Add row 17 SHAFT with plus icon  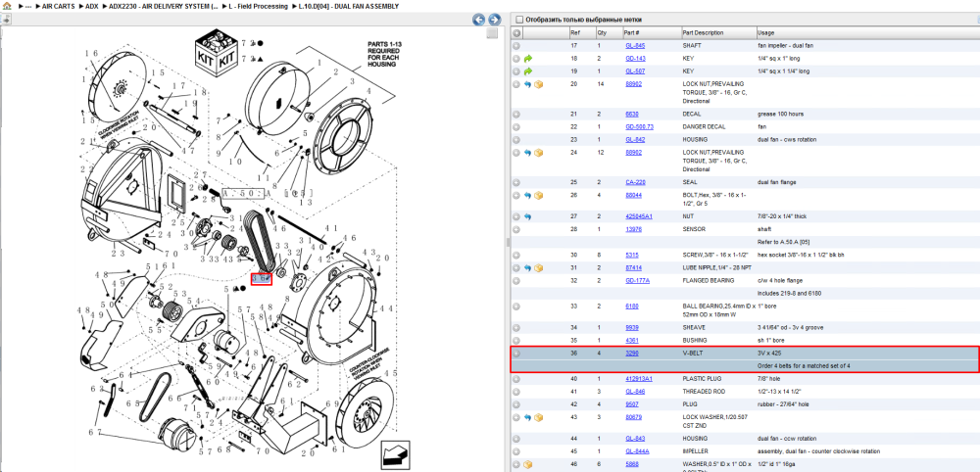(516, 46)
